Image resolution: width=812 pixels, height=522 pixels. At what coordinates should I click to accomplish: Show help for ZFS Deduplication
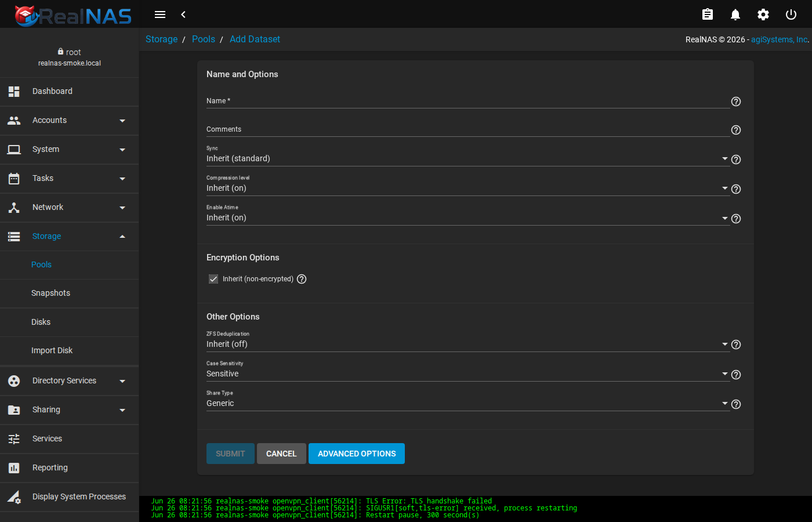[736, 345]
